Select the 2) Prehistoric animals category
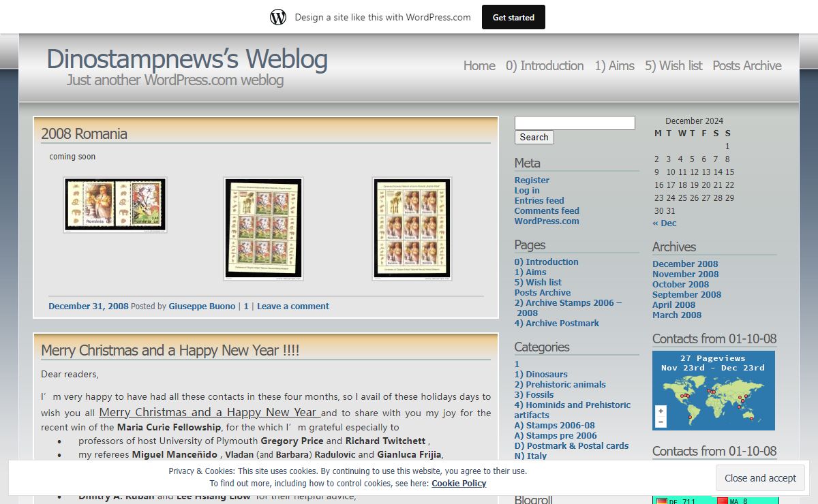 560,385
